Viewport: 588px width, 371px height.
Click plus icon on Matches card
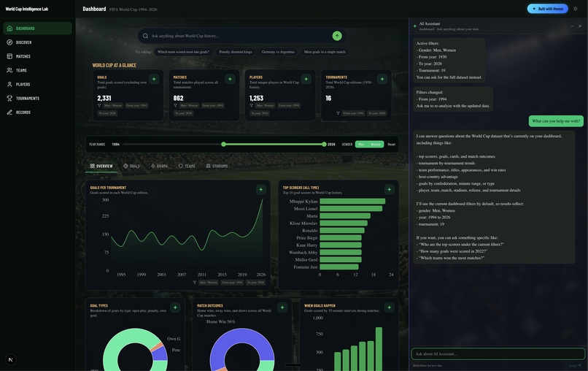(x=230, y=79)
